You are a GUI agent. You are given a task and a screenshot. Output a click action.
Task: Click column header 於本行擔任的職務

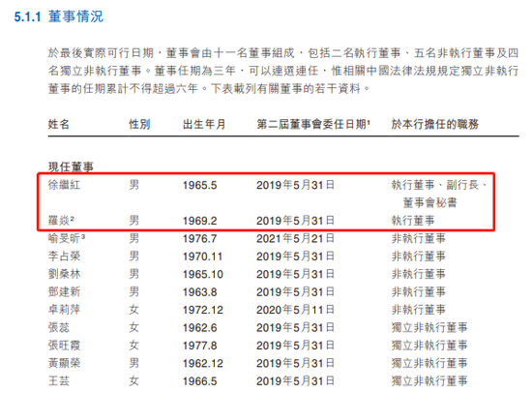[x=435, y=124]
